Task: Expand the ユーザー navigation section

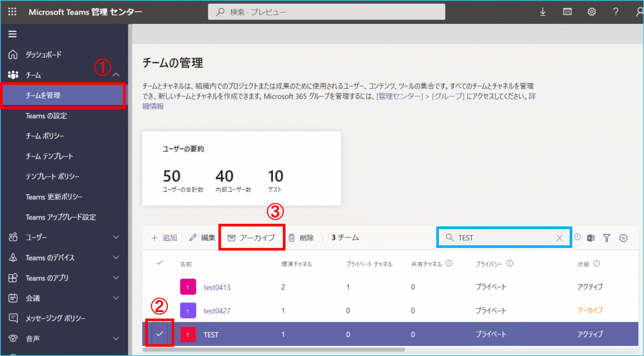Action: 116,237
